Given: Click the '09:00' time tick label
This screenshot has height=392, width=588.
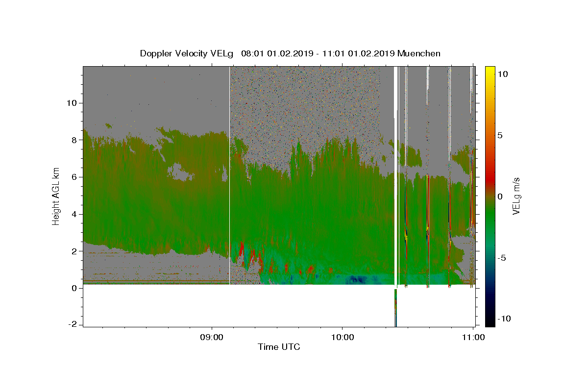Looking at the screenshot, I should coord(212,337).
